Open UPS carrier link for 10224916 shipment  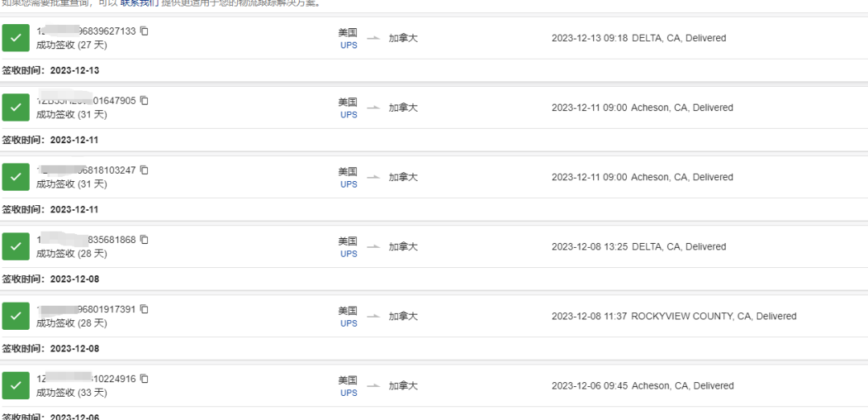(x=349, y=393)
